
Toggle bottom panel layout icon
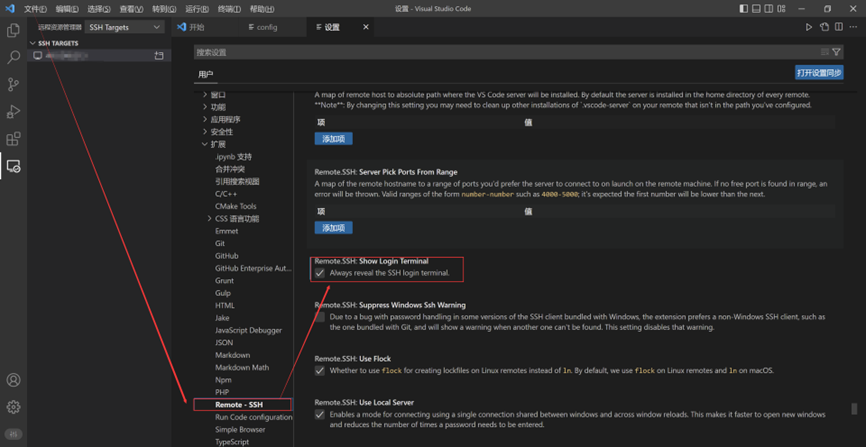click(x=756, y=9)
